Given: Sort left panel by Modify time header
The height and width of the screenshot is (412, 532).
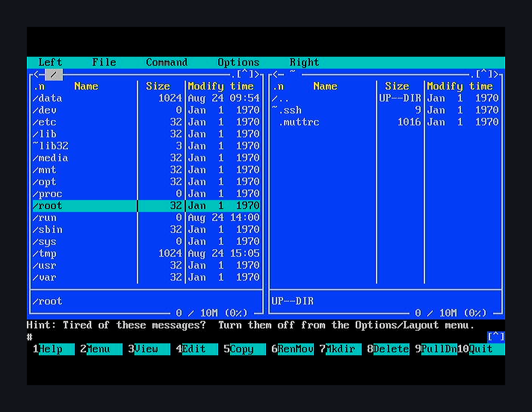Looking at the screenshot, I should 221,86.
